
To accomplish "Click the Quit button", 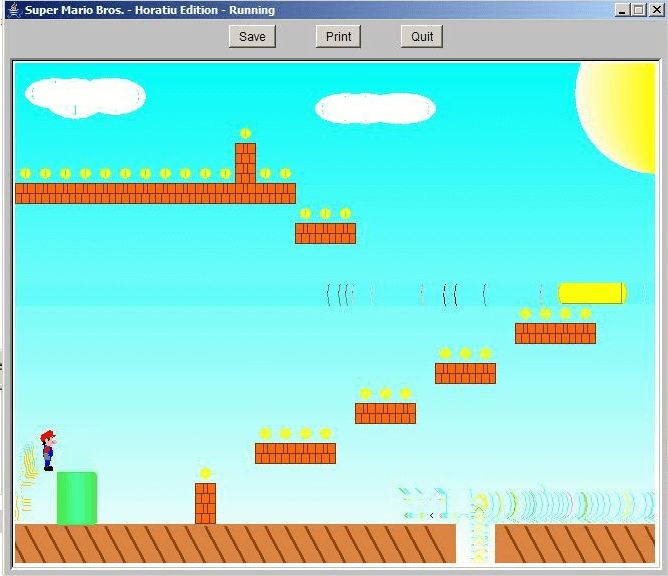I will (422, 37).
